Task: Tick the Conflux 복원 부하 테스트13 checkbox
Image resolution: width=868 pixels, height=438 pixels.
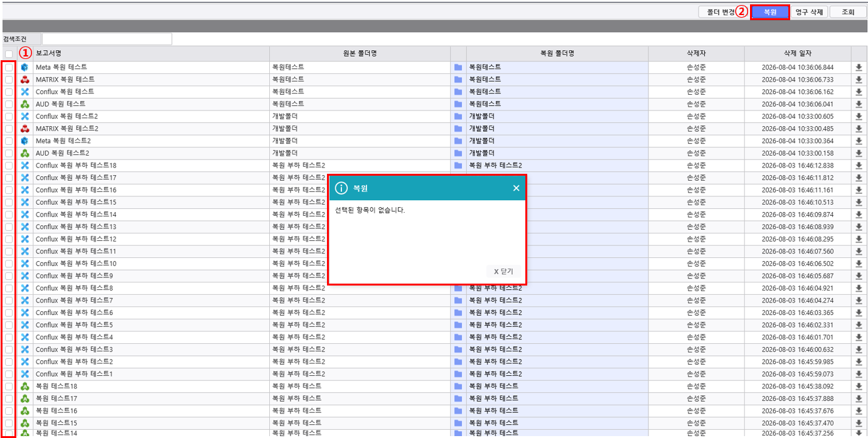Action: (9, 227)
